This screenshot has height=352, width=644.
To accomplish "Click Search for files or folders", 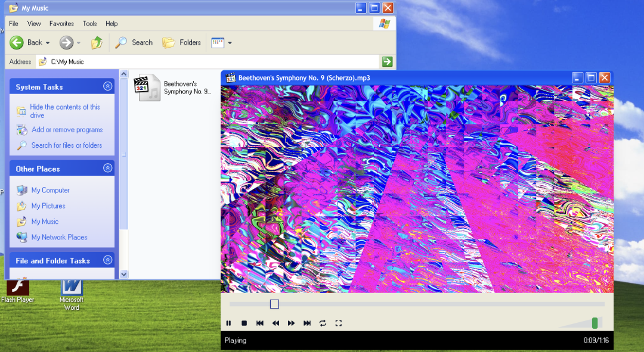I will [x=67, y=145].
